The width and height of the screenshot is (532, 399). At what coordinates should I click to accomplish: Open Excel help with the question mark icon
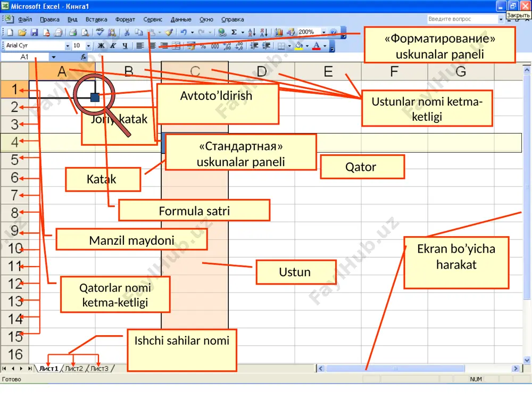click(x=334, y=32)
